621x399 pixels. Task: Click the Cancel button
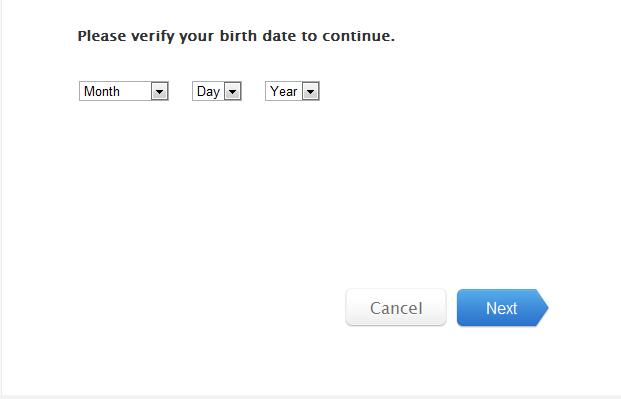tap(396, 307)
